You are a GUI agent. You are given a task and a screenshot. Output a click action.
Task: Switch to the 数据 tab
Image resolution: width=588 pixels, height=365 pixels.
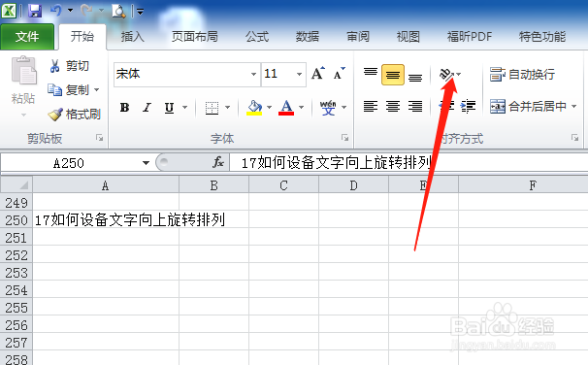(308, 36)
